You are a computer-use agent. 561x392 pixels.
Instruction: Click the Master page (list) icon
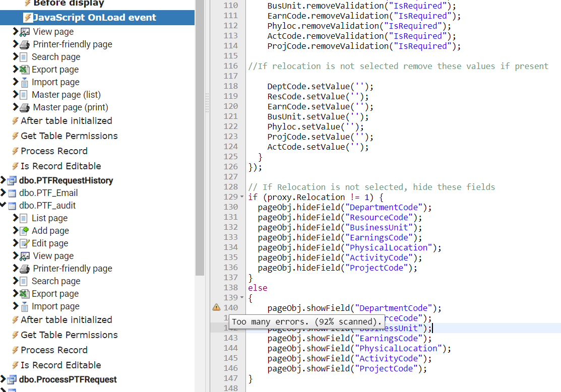pyautogui.click(x=24, y=95)
